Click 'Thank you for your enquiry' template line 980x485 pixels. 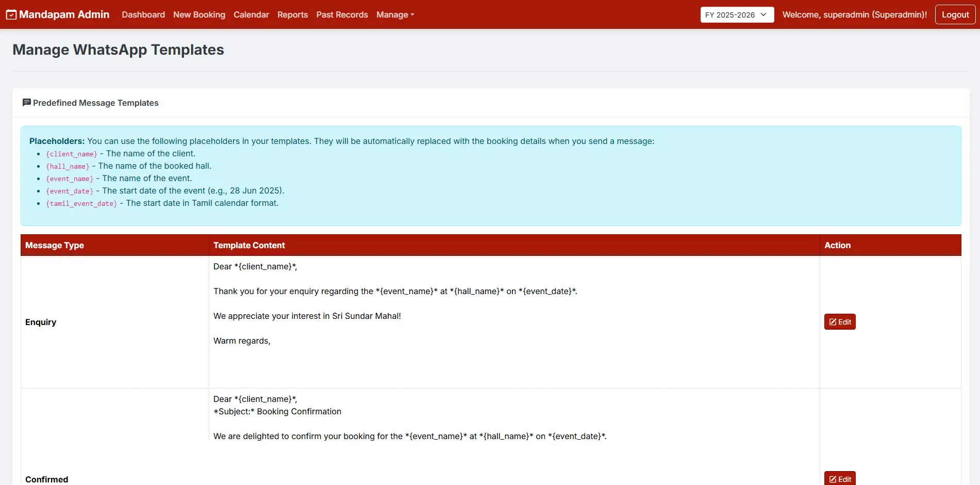[x=395, y=291]
